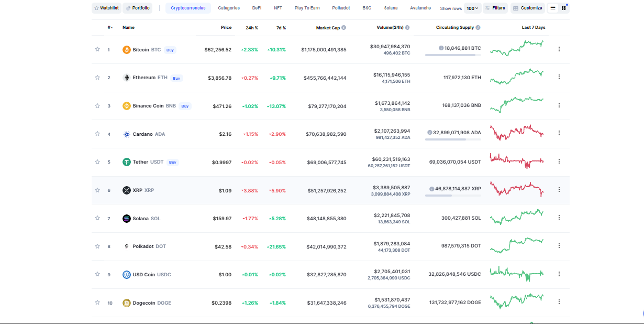This screenshot has width=644, height=324.
Task: Switch to the grid view layout icon
Action: pos(564,8)
